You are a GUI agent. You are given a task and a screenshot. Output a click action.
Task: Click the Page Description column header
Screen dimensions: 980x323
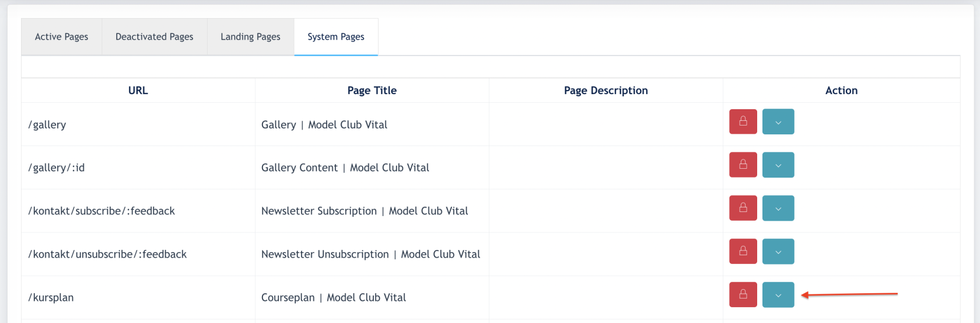pos(606,91)
